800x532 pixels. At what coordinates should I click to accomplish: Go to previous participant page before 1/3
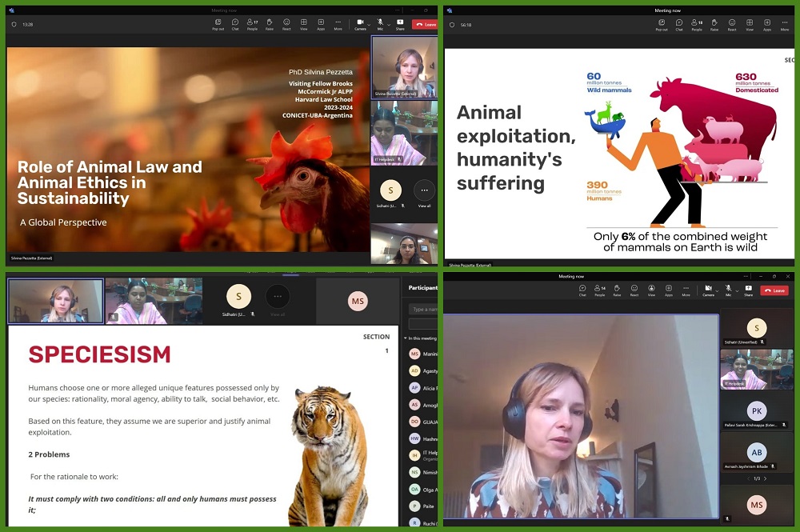(x=749, y=478)
